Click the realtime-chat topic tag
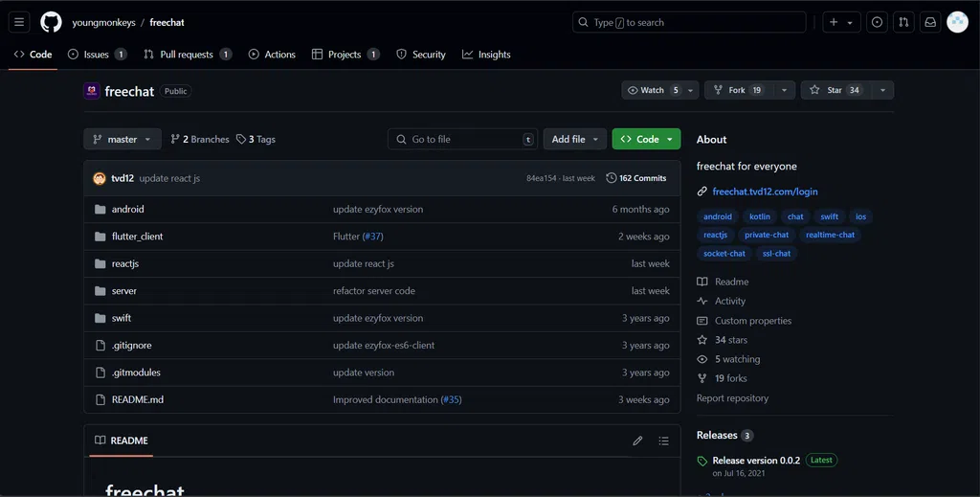The width and height of the screenshot is (980, 497). 830,235
